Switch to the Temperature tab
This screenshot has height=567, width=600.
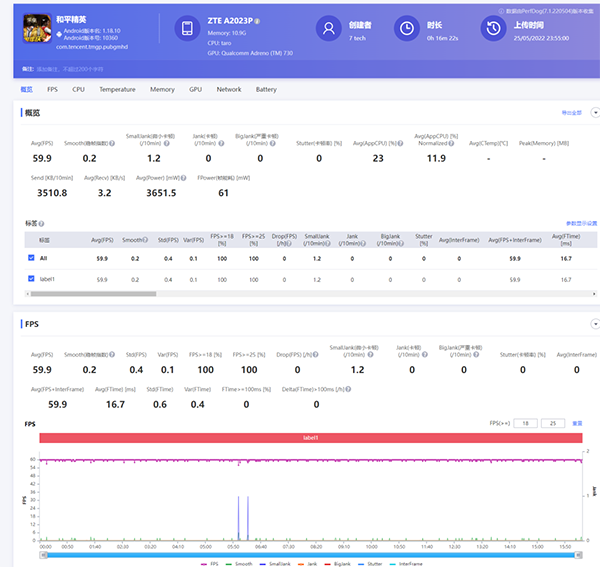click(117, 89)
